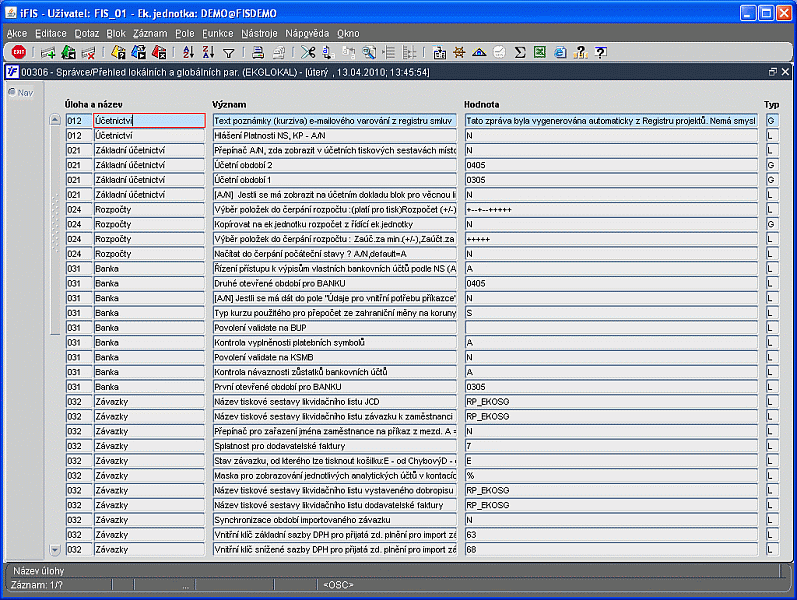Screen dimensions: 797x600
Task: Click the scissors cut icon
Action: click(308, 52)
